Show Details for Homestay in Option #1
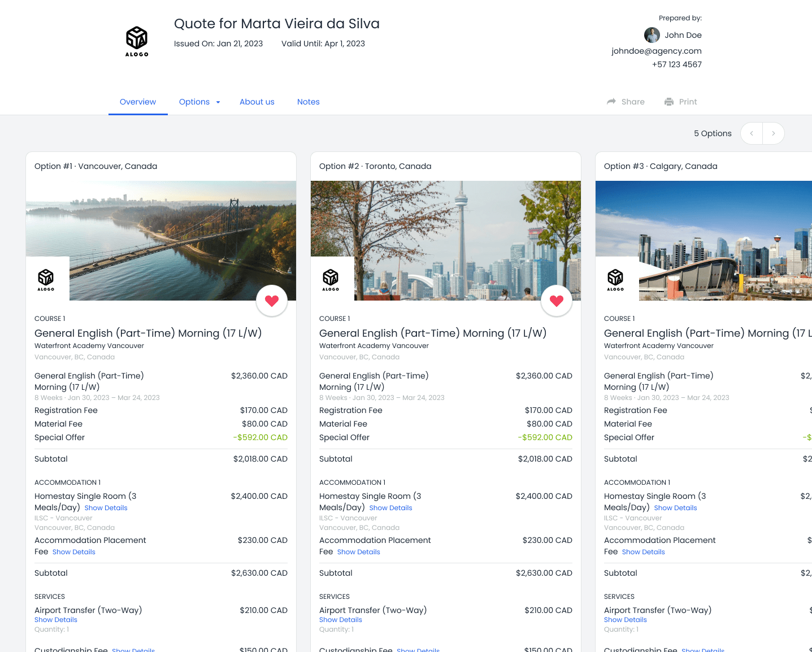 (x=106, y=508)
